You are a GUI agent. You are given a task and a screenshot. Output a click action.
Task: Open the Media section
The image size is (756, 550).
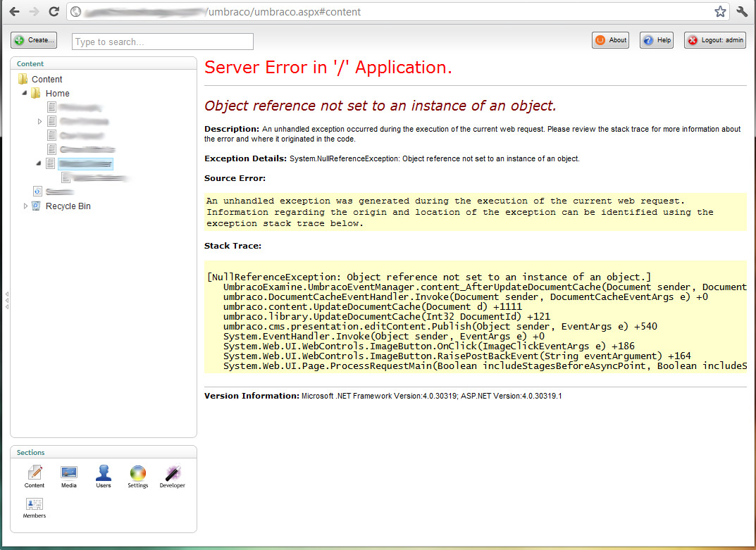(x=69, y=477)
